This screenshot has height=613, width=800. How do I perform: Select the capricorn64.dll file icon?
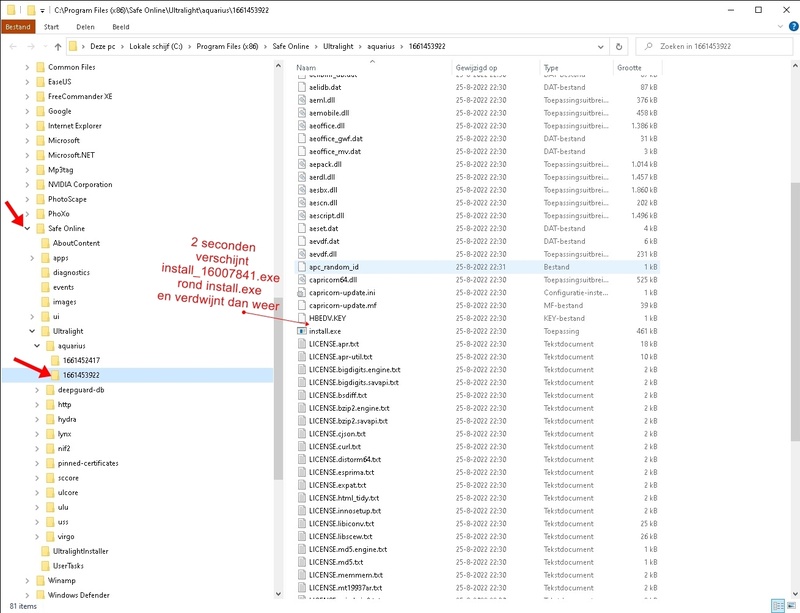click(x=302, y=280)
